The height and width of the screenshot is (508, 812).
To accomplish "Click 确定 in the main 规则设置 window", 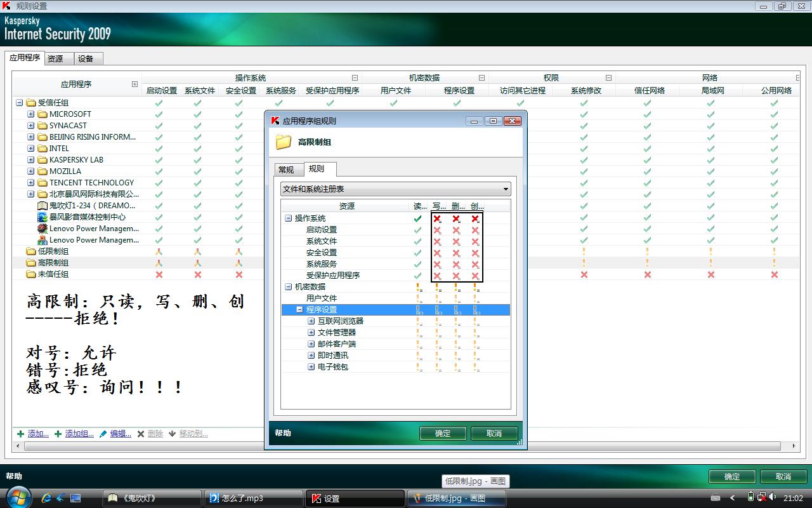I will (x=732, y=477).
